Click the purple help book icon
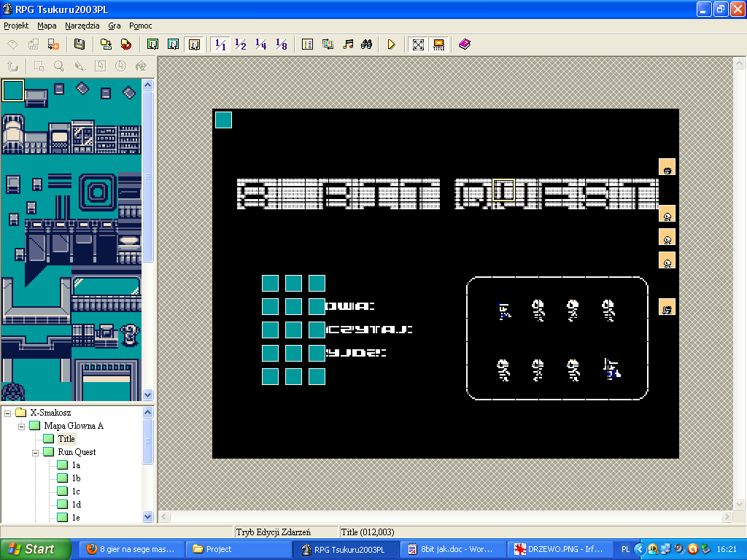The height and width of the screenshot is (560, 747). click(465, 44)
